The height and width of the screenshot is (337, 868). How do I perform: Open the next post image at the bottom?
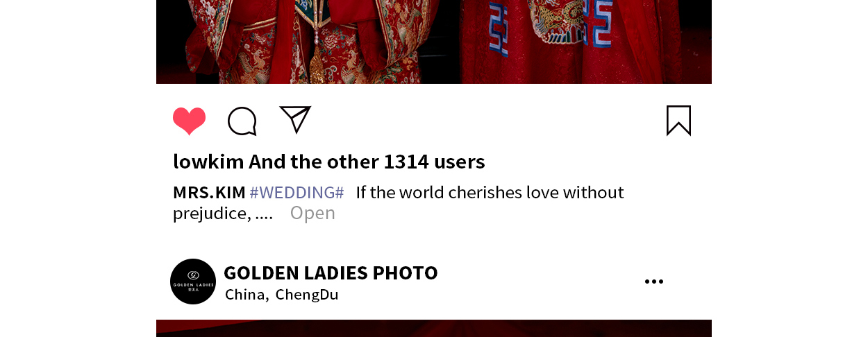click(x=434, y=329)
